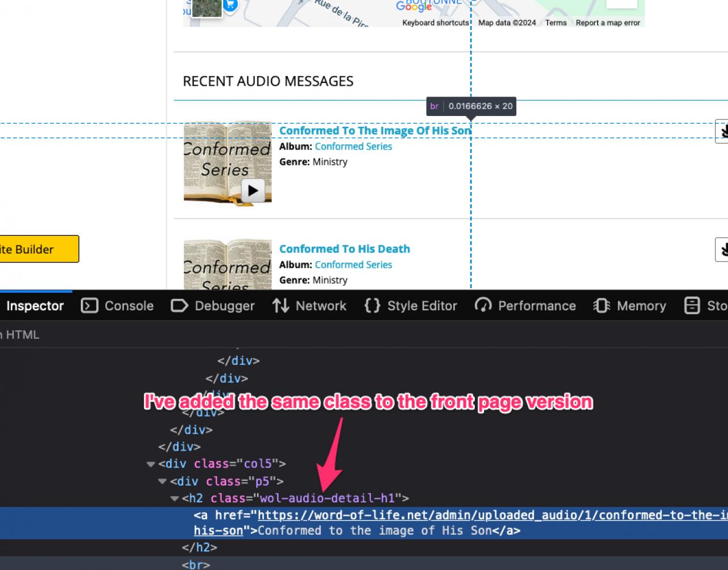Screen dimensions: 728x570
Task: Click "Genre: Ministry" under Conformed To His Death
Action: (313, 280)
